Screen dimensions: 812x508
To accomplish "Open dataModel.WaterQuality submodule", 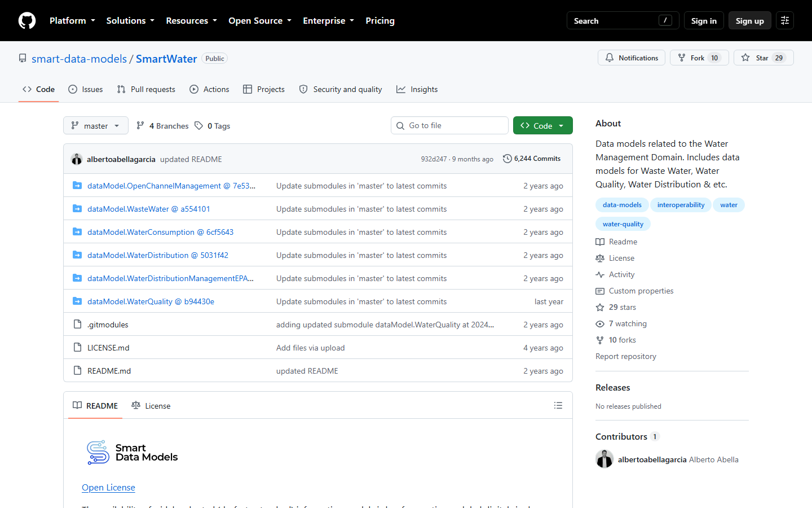I will (151, 301).
